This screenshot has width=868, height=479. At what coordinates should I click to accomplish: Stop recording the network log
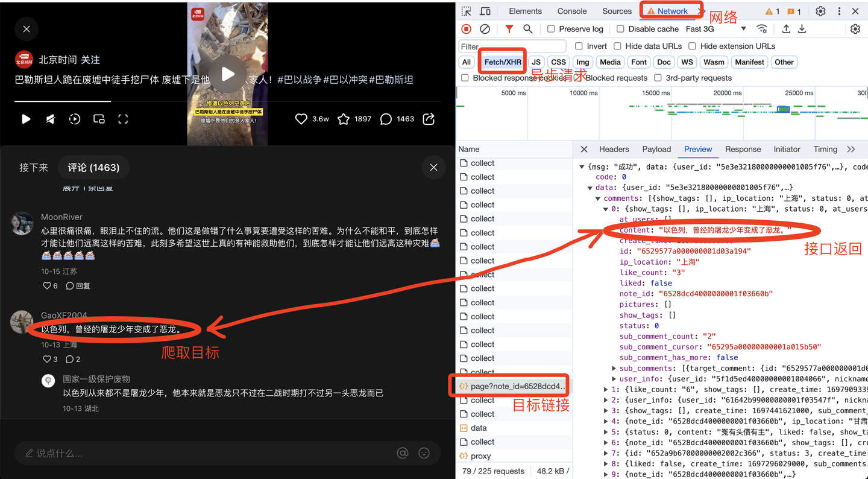467,29
